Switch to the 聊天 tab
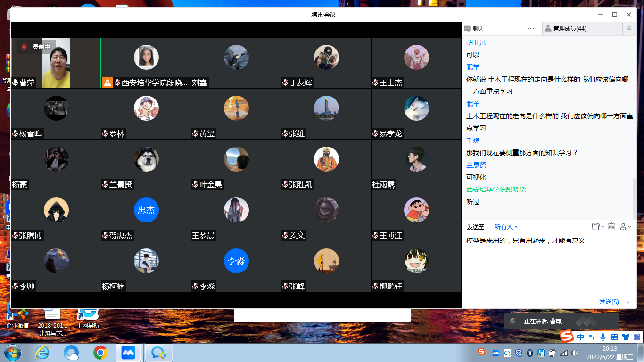Viewport: 644px width, 362px height. [x=478, y=28]
